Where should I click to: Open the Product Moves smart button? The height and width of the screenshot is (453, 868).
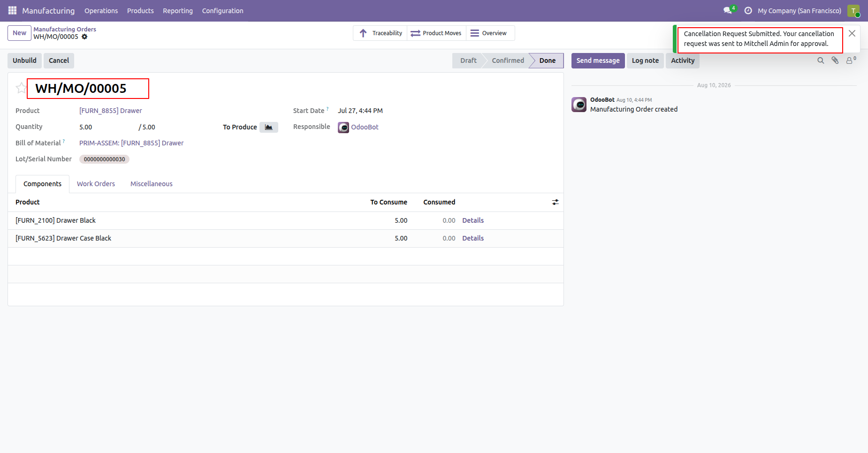[x=436, y=33]
